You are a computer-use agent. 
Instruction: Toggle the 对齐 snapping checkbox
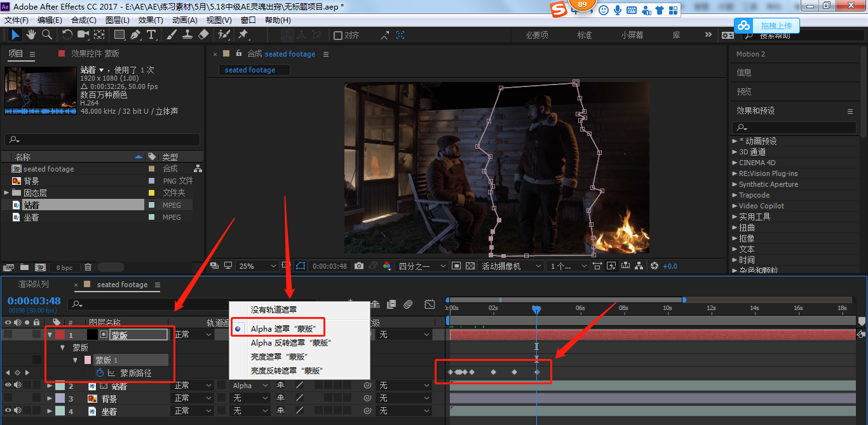tap(338, 36)
